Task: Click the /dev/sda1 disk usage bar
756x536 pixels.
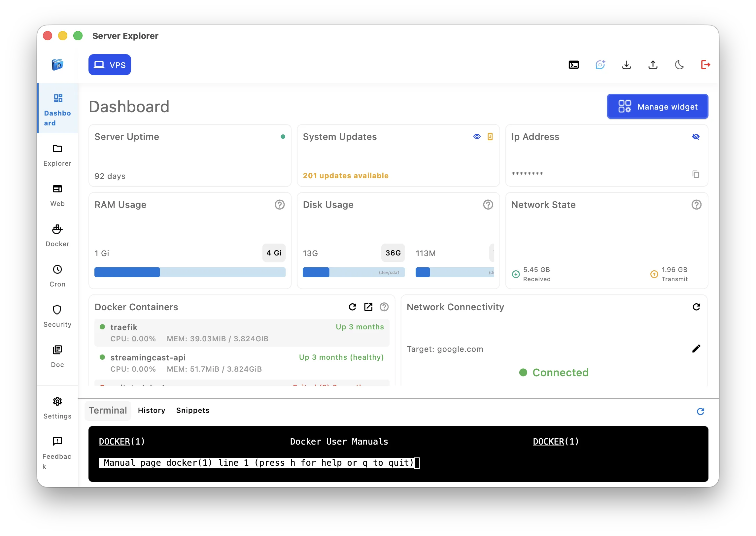Action: [354, 272]
